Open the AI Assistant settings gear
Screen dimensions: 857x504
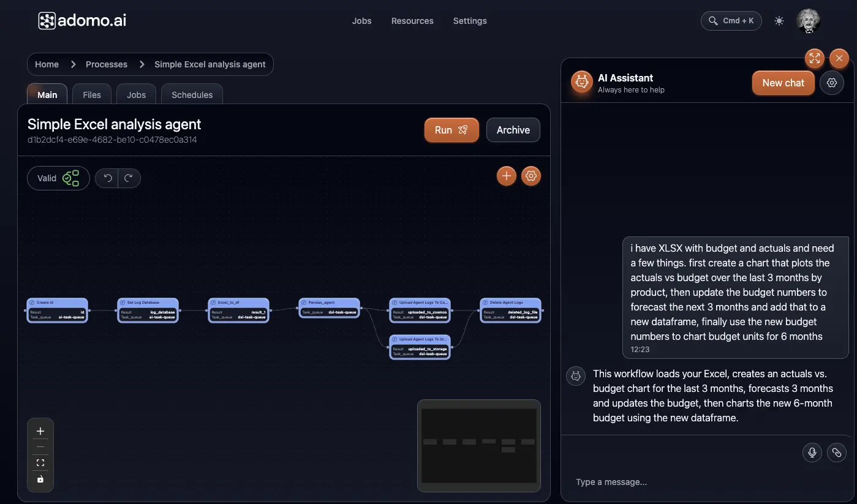(x=831, y=83)
